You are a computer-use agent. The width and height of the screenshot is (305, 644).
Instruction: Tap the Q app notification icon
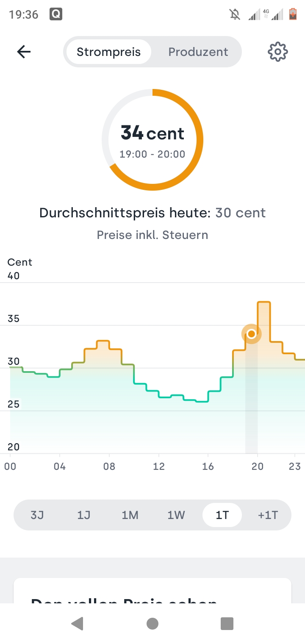coord(56,15)
